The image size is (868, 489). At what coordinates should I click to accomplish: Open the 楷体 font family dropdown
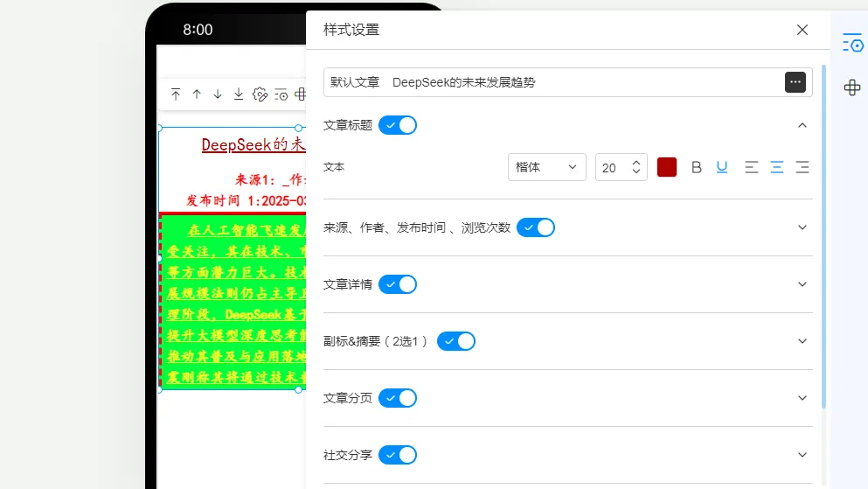546,167
